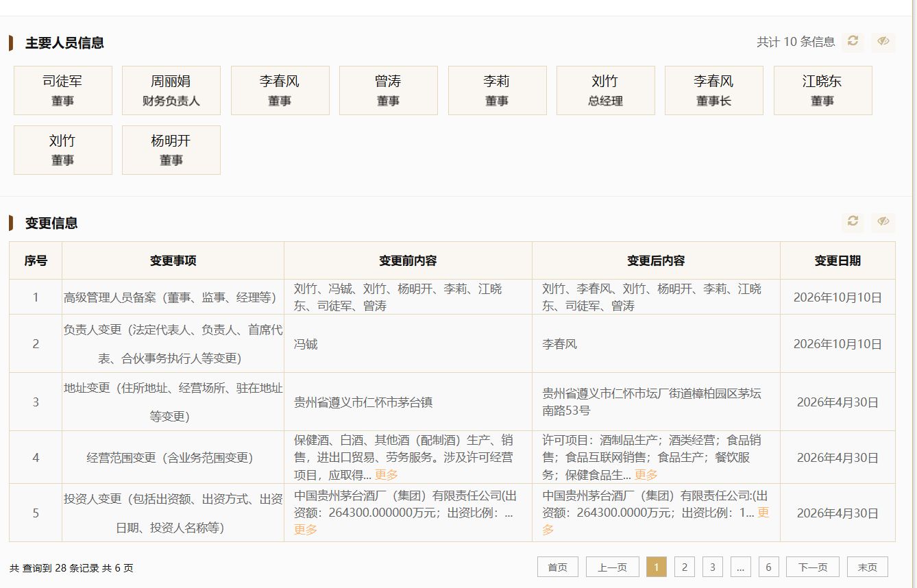The image size is (917, 588).
Task: Select 李春风's 董事长 card
Action: tap(714, 90)
